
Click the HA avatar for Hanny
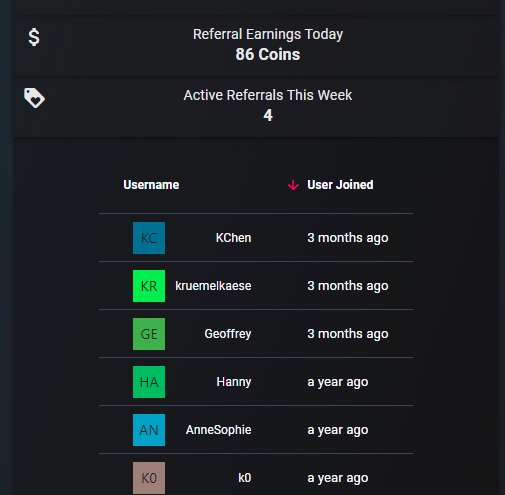click(x=149, y=382)
